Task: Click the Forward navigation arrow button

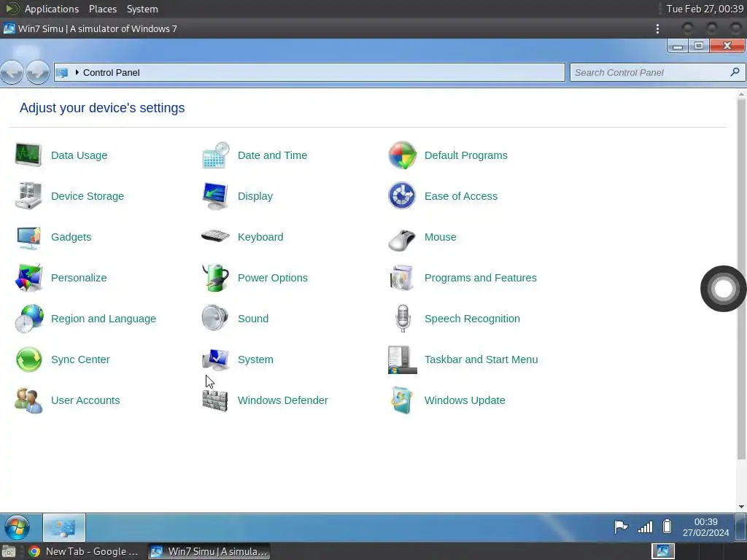Action: [38, 72]
